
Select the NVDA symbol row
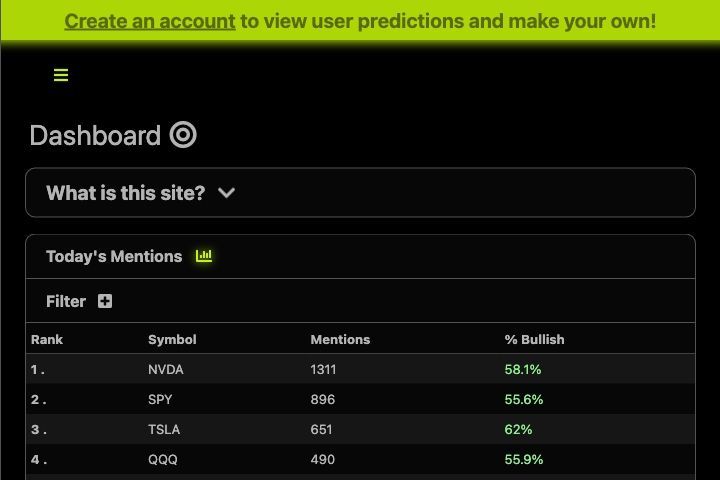360,369
